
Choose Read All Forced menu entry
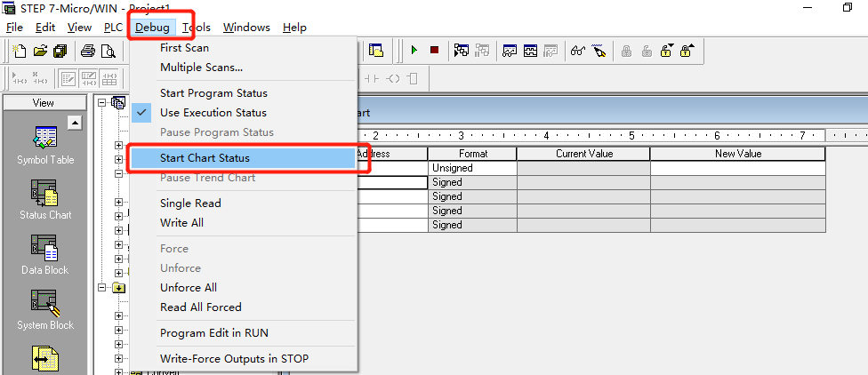pos(200,307)
